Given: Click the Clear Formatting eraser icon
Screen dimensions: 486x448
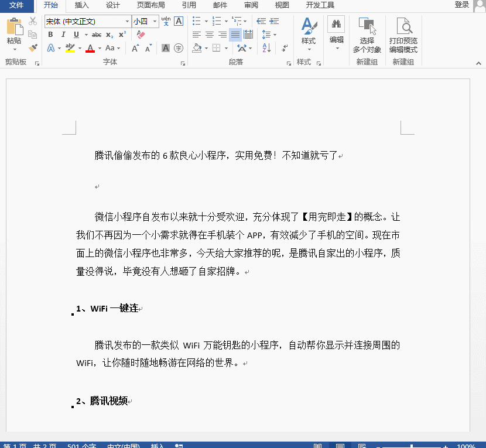Looking at the screenshot, I should point(141,35).
